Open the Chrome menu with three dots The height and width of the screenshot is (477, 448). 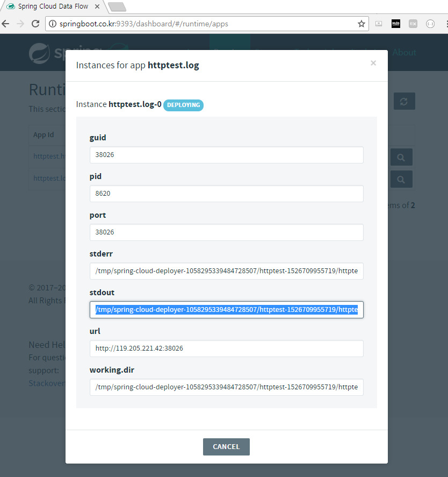(x=444, y=24)
